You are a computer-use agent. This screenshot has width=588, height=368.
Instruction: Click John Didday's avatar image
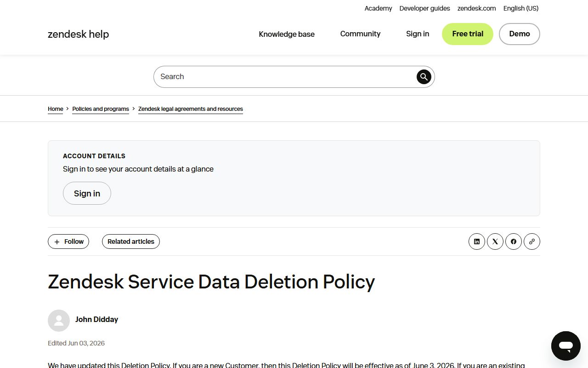point(59,321)
